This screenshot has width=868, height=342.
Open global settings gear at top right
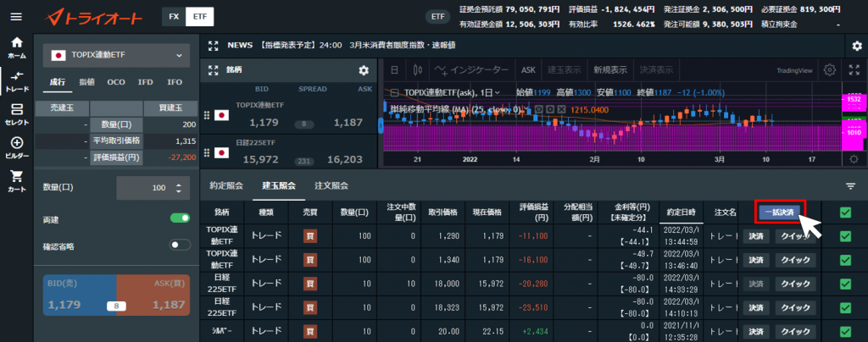(856, 46)
